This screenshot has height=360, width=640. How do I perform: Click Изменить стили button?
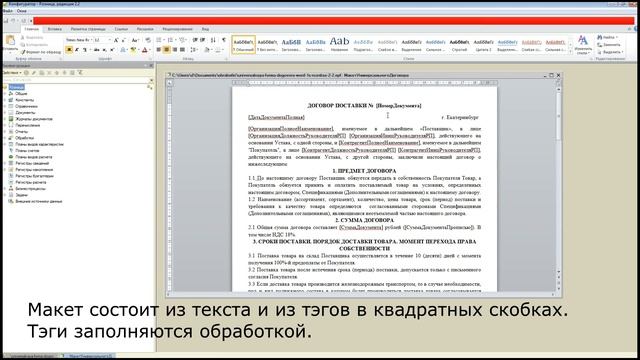[583, 44]
